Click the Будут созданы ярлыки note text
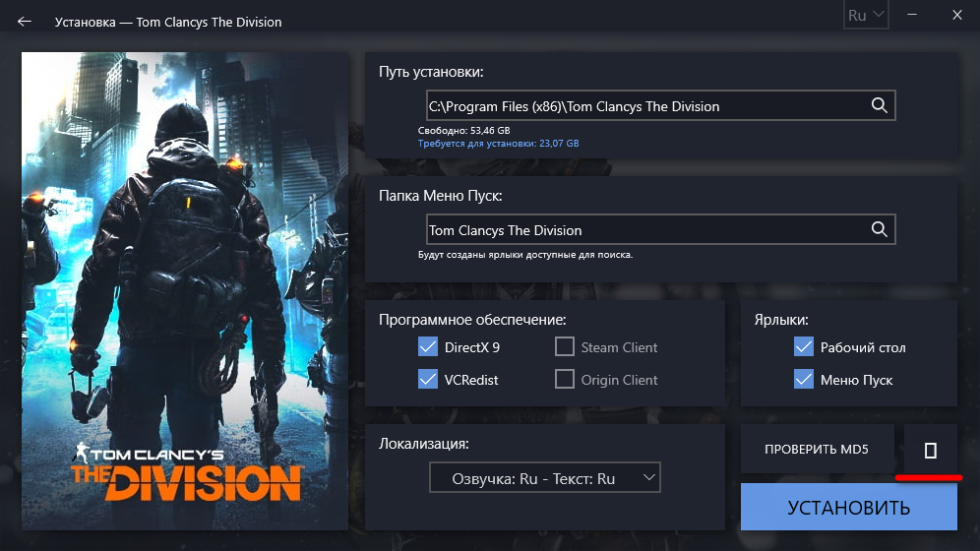 tap(525, 255)
